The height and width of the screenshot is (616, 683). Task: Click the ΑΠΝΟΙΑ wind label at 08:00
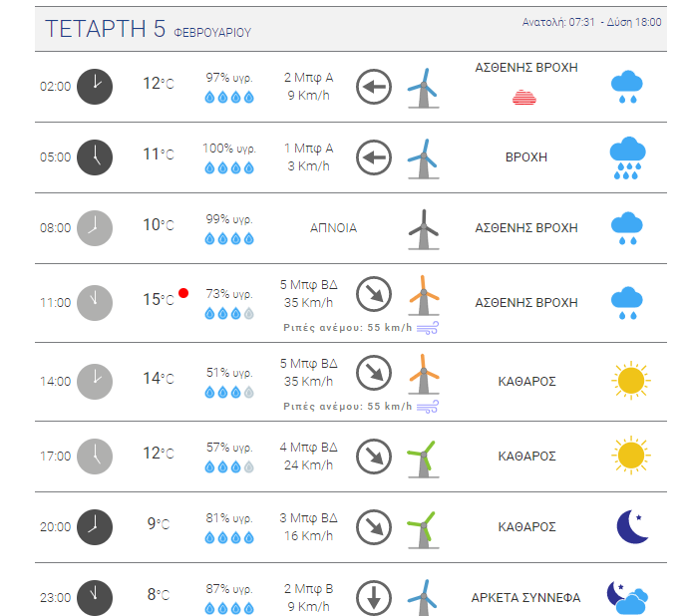tap(333, 228)
